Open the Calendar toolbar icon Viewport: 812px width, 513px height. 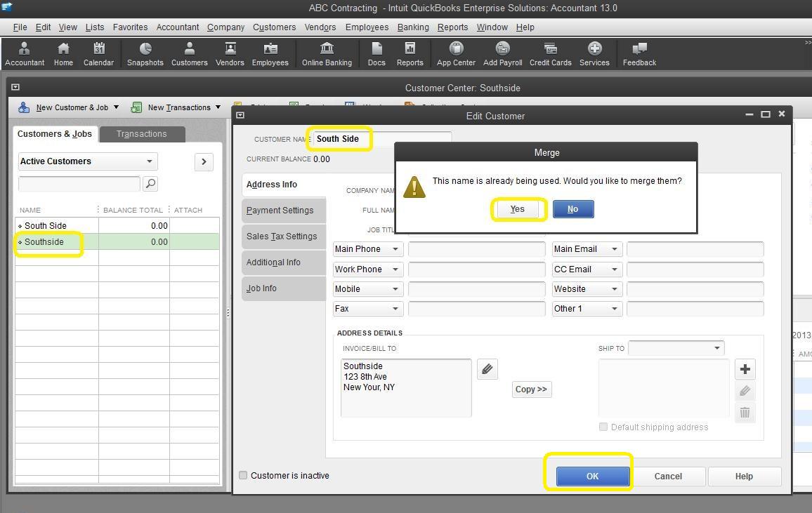[98, 54]
